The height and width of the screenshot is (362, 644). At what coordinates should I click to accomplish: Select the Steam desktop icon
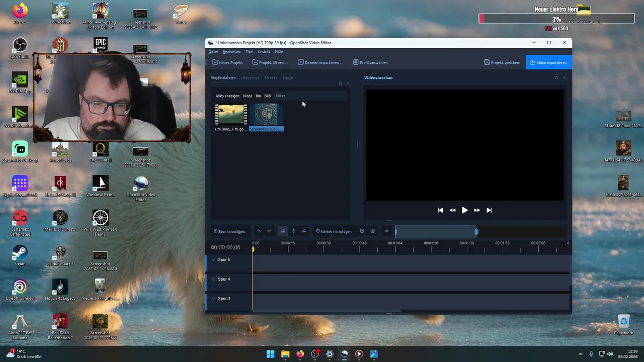(20, 256)
